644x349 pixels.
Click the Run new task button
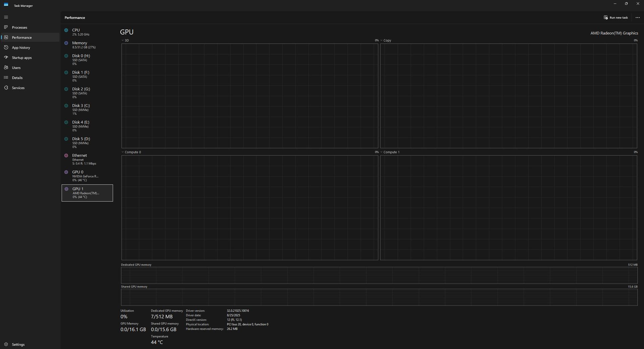[615, 17]
